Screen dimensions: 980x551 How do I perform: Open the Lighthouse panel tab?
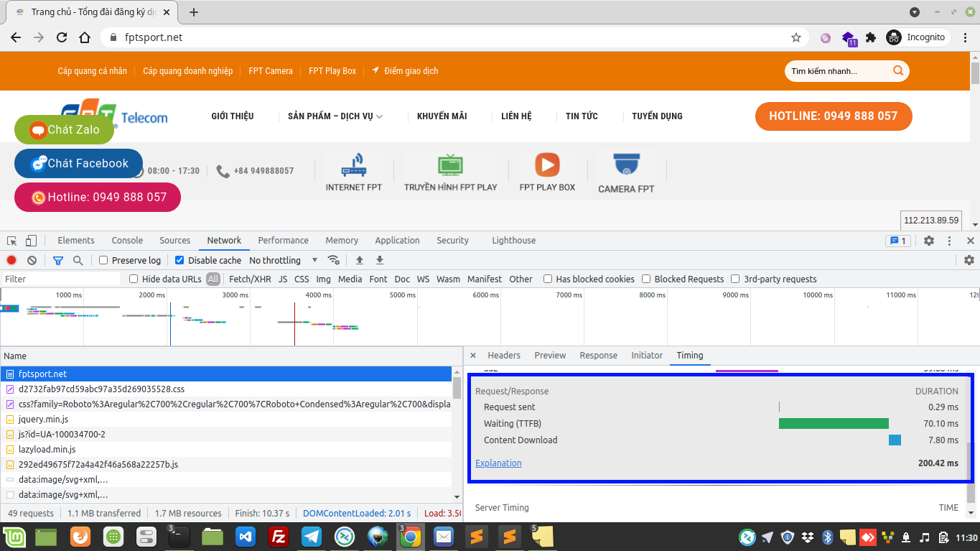click(x=514, y=241)
